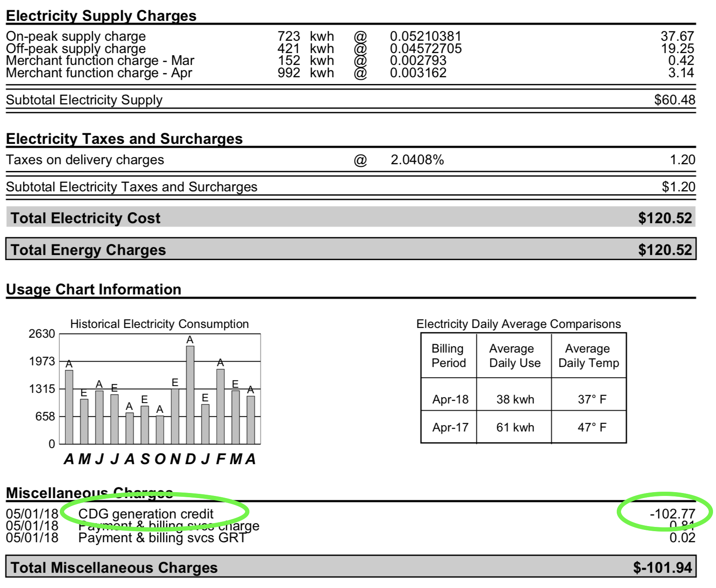Click the 'Average Daily Temp' column header
Viewport: 716px width, 588px height.
tap(589, 356)
